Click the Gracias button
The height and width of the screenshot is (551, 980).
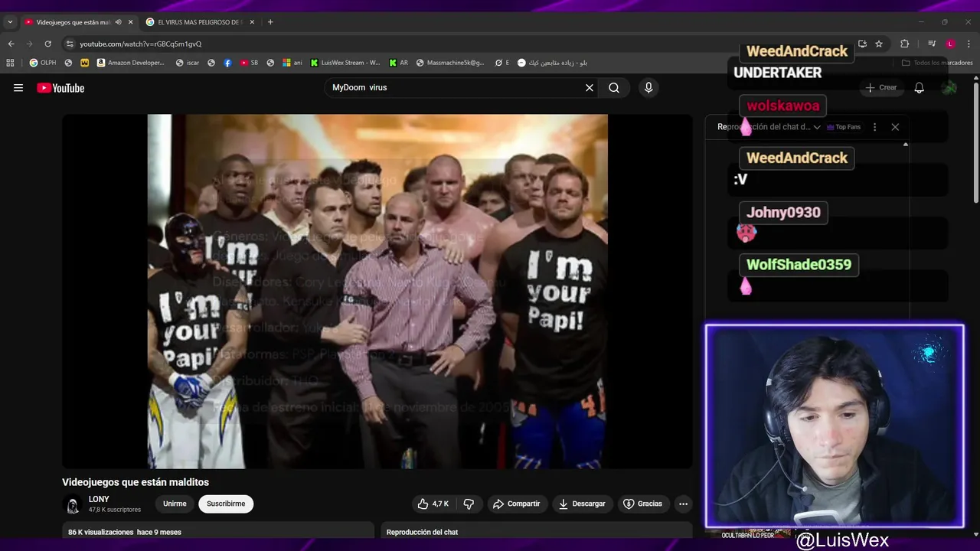[x=643, y=504]
